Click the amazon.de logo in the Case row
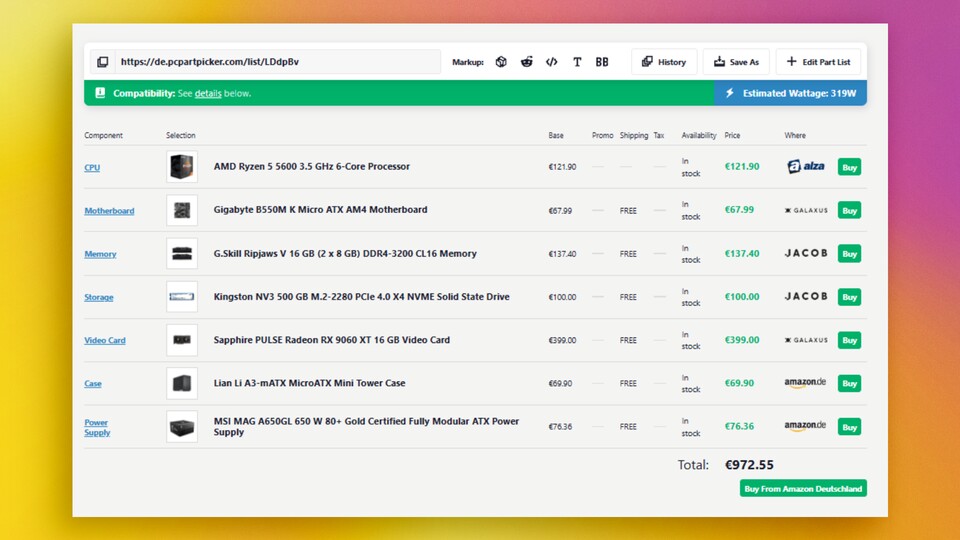The height and width of the screenshot is (540, 960). (805, 383)
